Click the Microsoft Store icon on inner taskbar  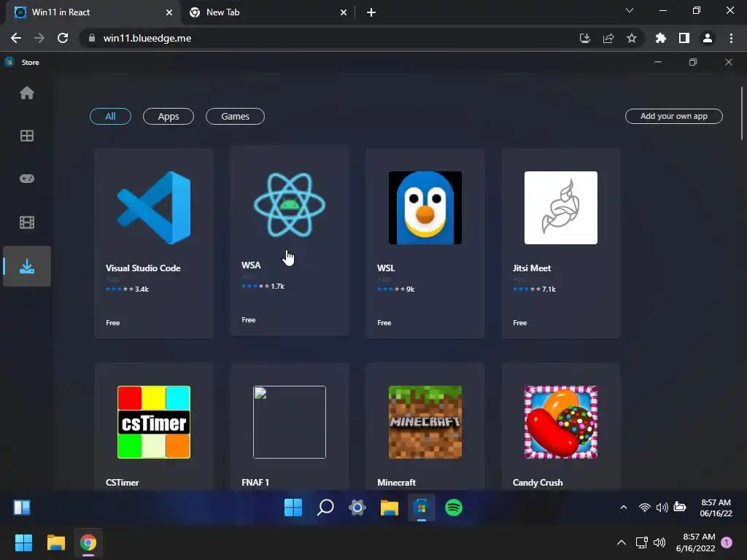(421, 507)
